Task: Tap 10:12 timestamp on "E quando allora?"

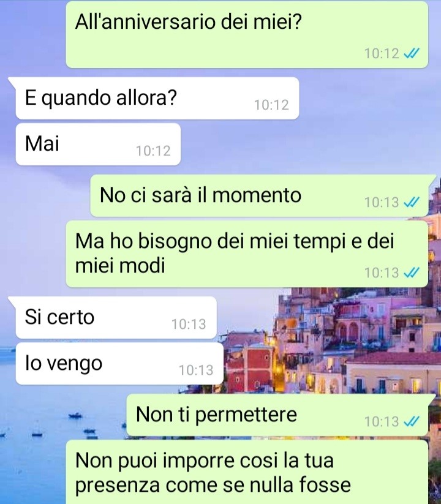Action: (x=271, y=105)
